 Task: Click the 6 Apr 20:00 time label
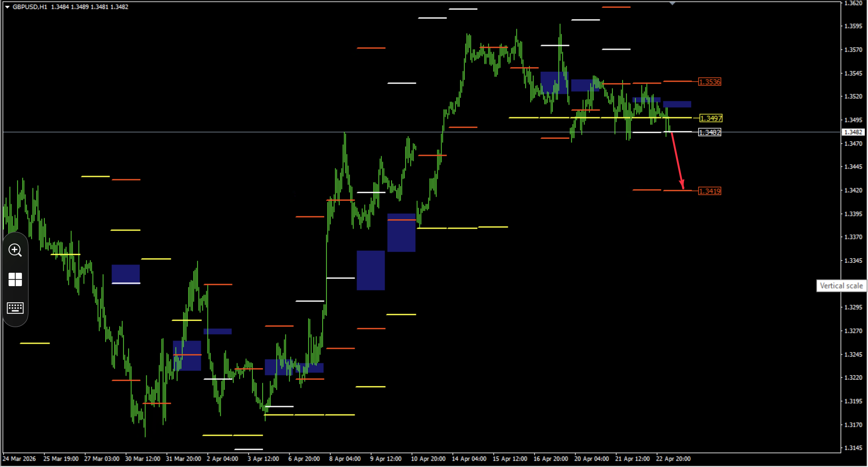[x=304, y=459]
